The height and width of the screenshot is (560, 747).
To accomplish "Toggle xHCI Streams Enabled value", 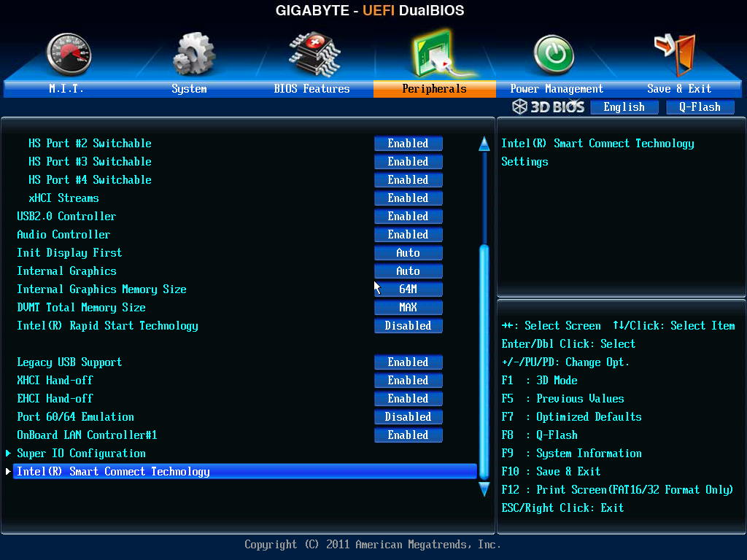I will point(409,198).
